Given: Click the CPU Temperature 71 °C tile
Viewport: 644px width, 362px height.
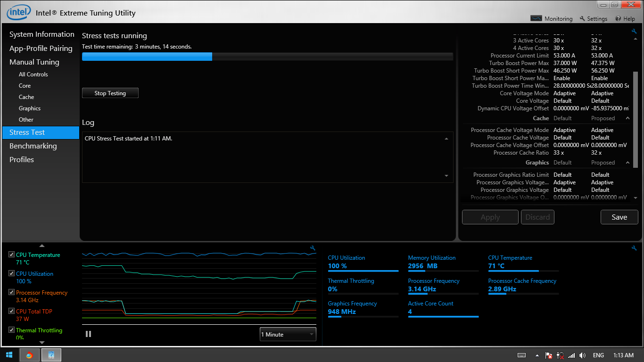Looking at the screenshot, I should (523, 263).
